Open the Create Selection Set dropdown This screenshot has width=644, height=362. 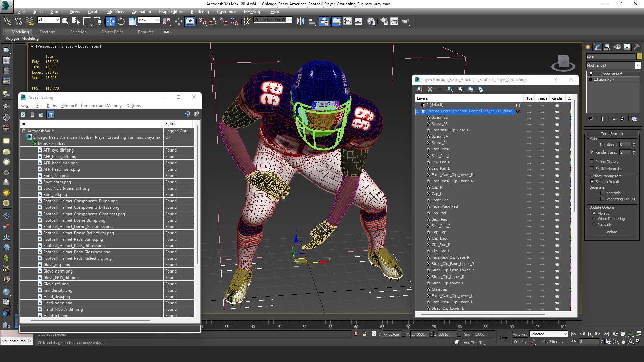(x=290, y=20)
